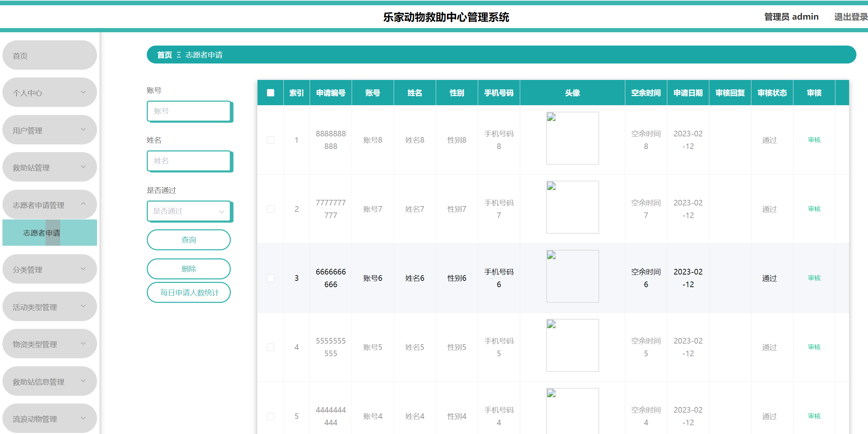Focus the 账号 search input field
868x434 pixels.
189,111
